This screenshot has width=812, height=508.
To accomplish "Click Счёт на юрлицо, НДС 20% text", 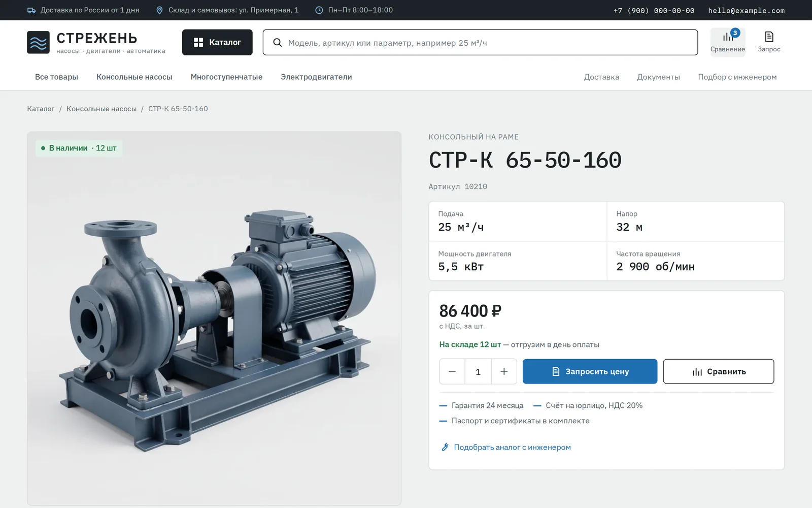I will (x=594, y=405).
